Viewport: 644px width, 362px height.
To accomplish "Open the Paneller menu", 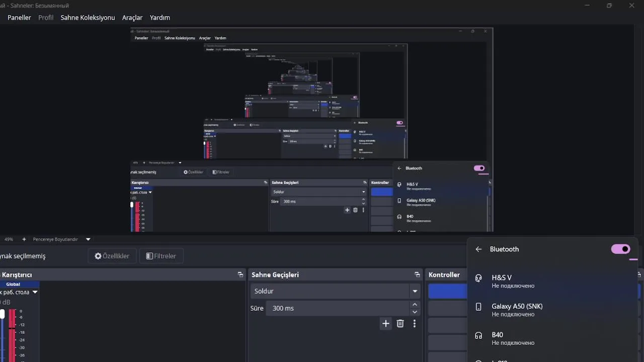I will tap(19, 18).
